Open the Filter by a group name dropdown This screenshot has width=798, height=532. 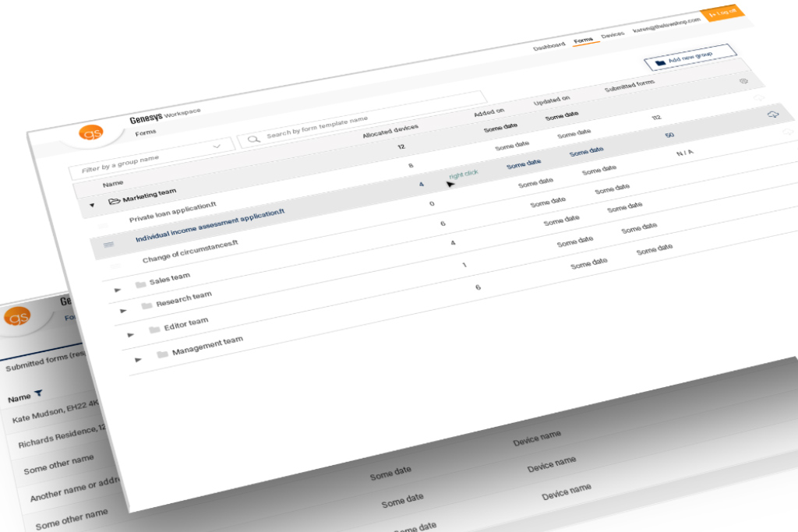point(152,157)
